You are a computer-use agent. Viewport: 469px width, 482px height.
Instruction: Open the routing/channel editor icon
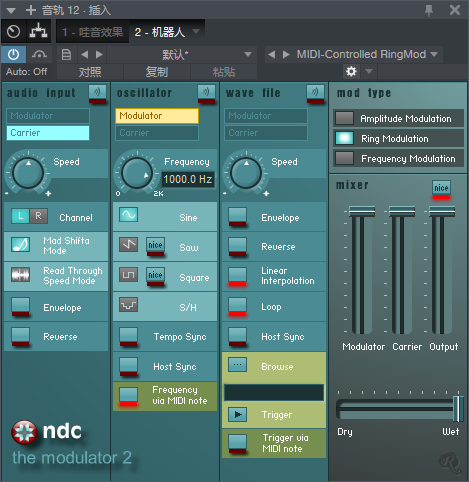39,31
